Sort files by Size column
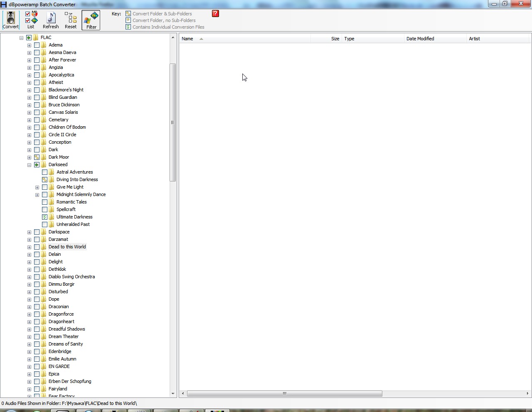The image size is (532, 412). 326,39
